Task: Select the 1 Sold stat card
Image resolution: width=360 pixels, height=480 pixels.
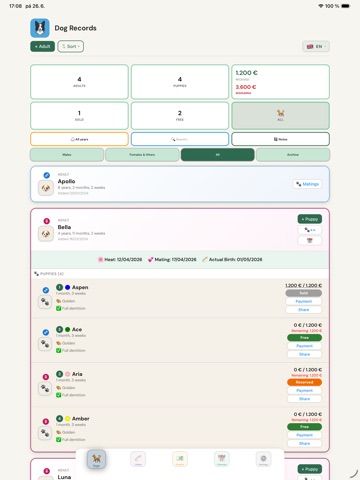Action: (79, 115)
